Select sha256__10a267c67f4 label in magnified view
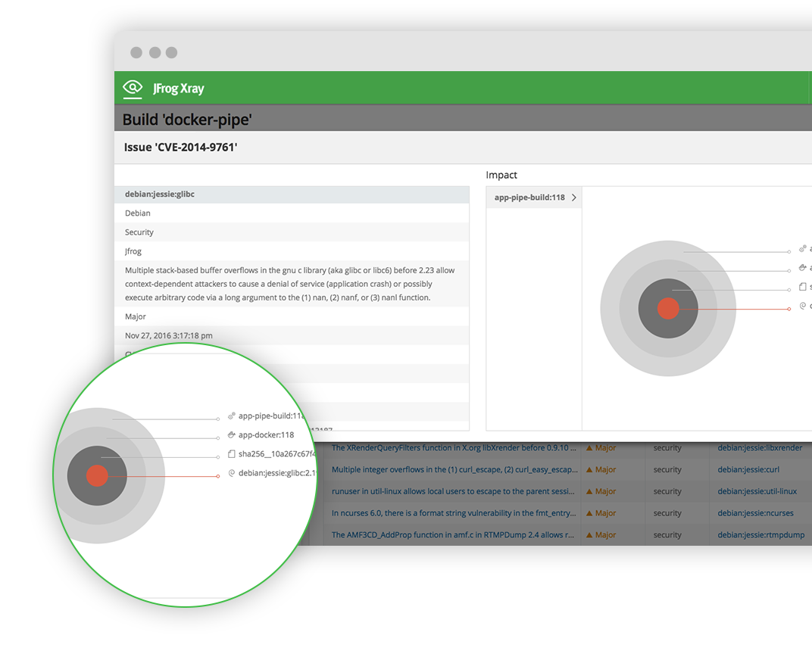 click(277, 453)
